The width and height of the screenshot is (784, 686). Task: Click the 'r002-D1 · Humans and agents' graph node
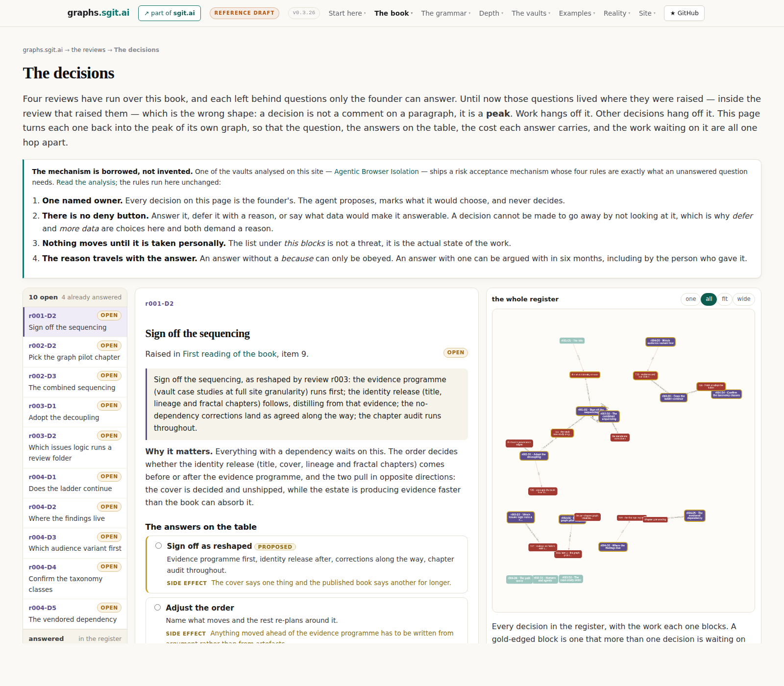pyautogui.click(x=545, y=579)
